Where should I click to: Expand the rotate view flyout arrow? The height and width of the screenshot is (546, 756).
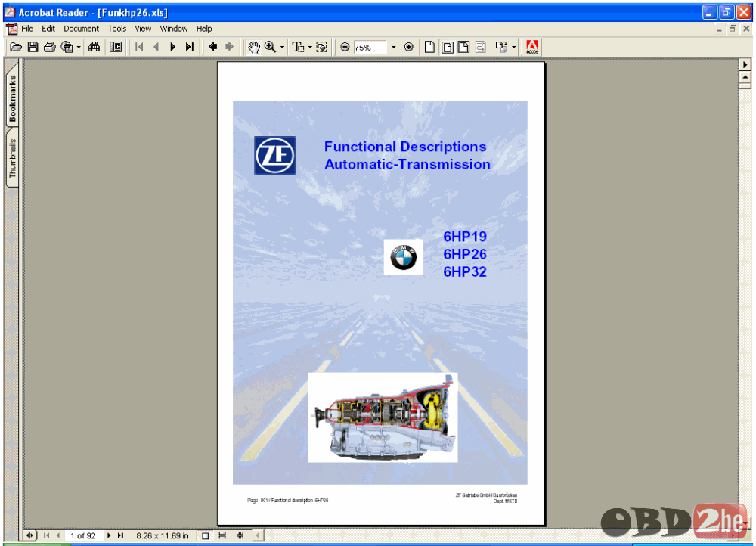(513, 48)
